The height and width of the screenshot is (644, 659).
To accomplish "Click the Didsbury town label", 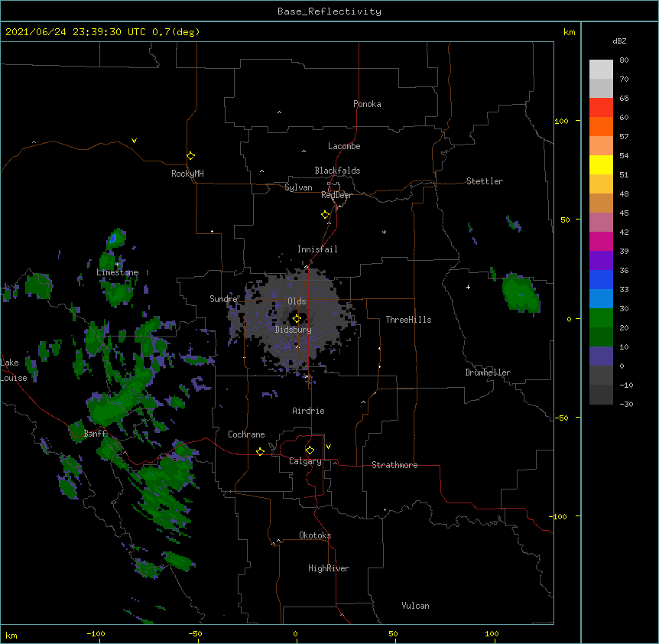I will (294, 330).
